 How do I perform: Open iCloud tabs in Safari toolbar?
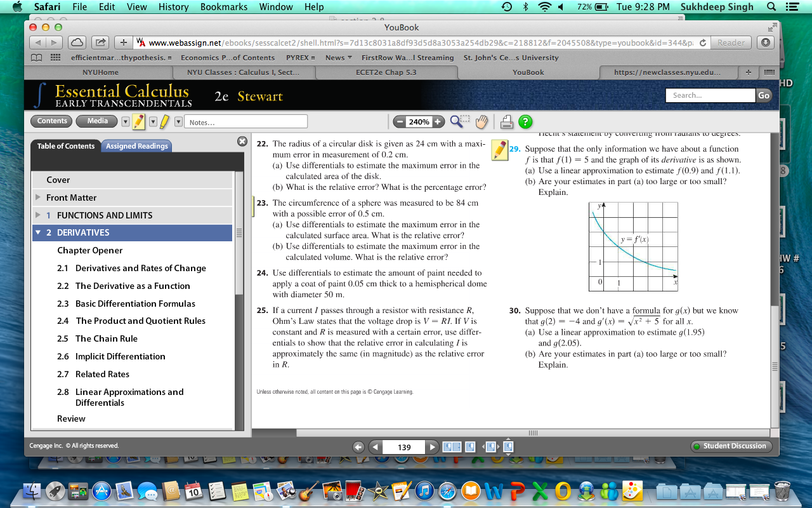pos(77,43)
